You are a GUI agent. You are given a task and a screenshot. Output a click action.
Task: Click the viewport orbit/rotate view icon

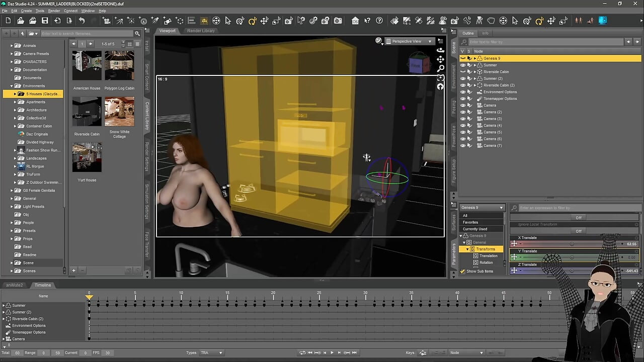point(440,50)
